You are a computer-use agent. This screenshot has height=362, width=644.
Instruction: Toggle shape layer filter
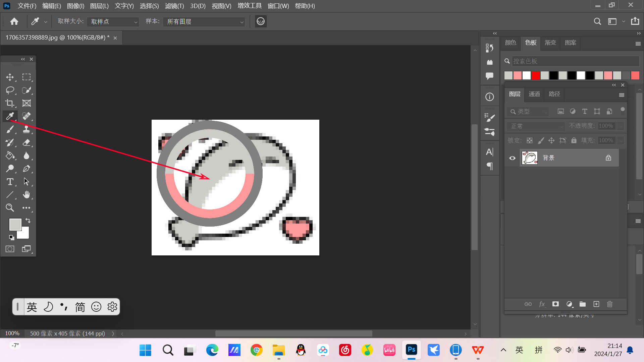click(597, 111)
